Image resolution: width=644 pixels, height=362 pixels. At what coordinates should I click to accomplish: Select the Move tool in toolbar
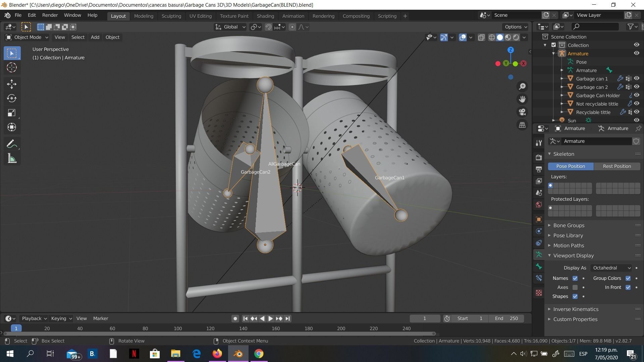(x=12, y=84)
